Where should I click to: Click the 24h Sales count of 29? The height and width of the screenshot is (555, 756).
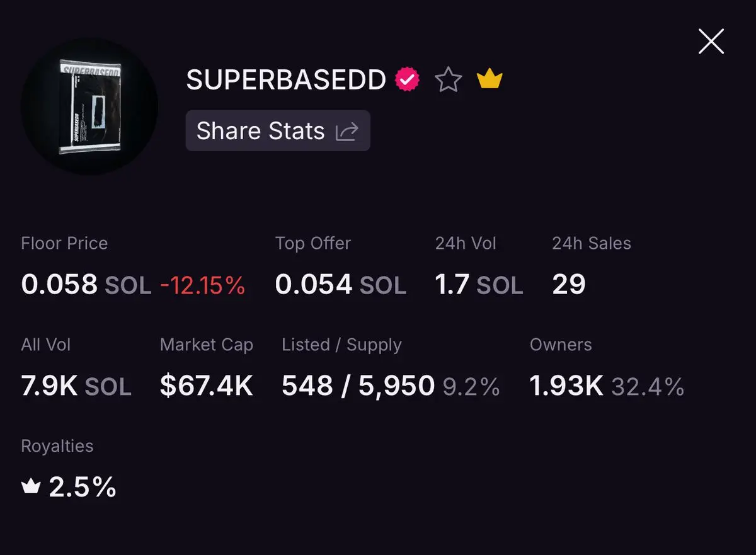click(569, 285)
